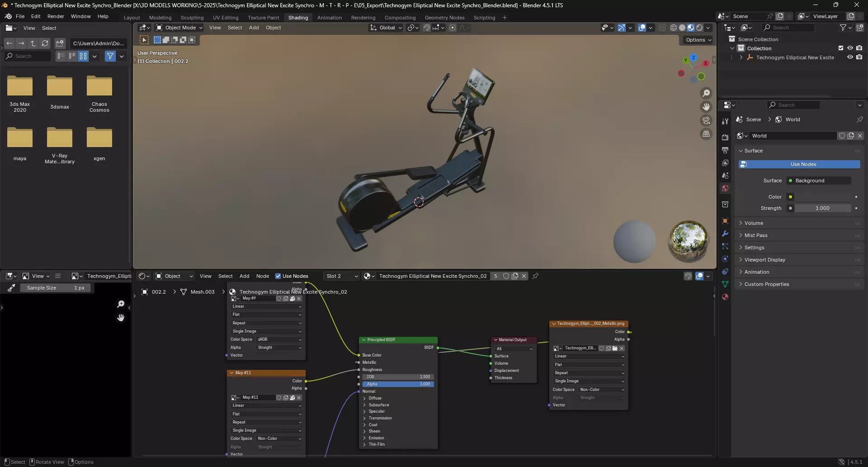
Task: Open the Render properties tab
Action: tap(725, 137)
